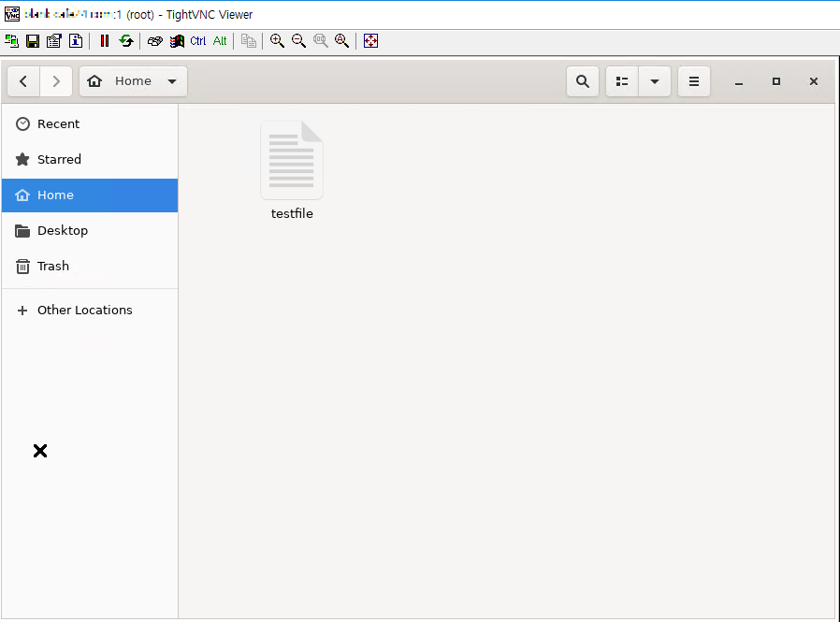Open the Connection Options icon
The height and width of the screenshot is (622, 840).
54,41
